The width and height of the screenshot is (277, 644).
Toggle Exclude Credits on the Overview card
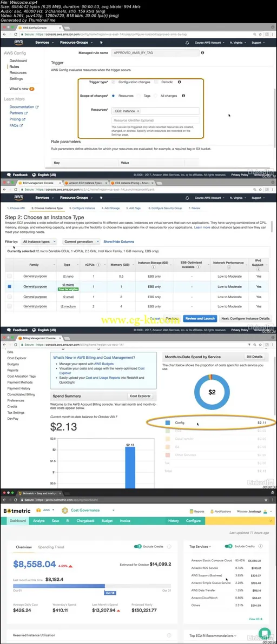point(138,547)
